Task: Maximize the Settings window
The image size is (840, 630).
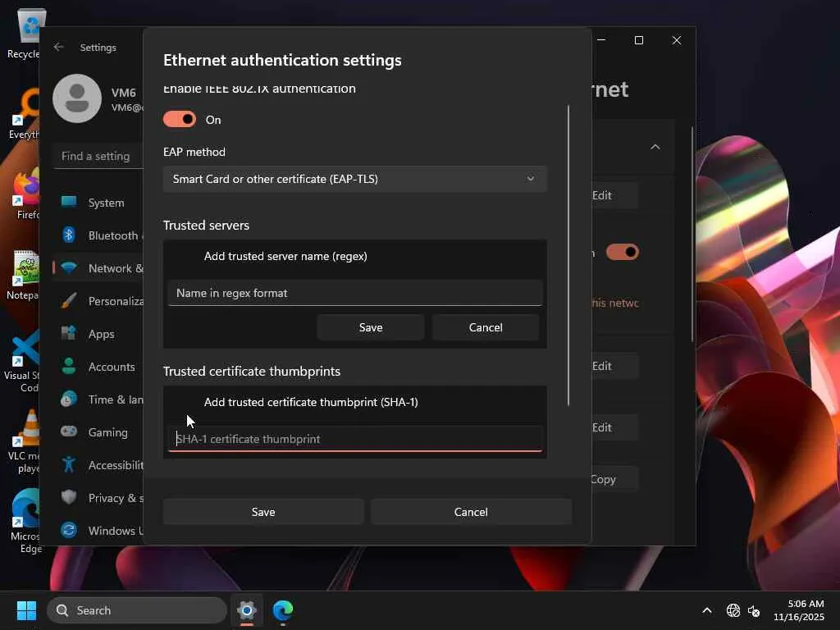Action: pos(638,40)
